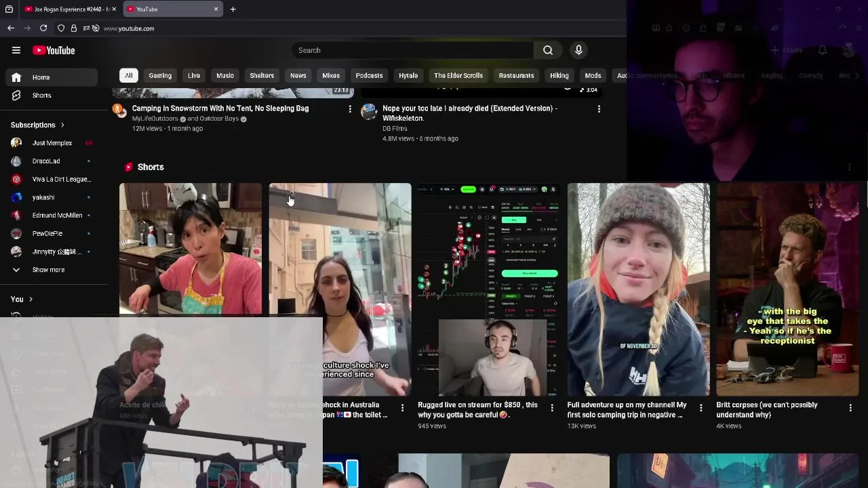
Task: Open Just Memplex channel avatar
Action: click(x=16, y=143)
